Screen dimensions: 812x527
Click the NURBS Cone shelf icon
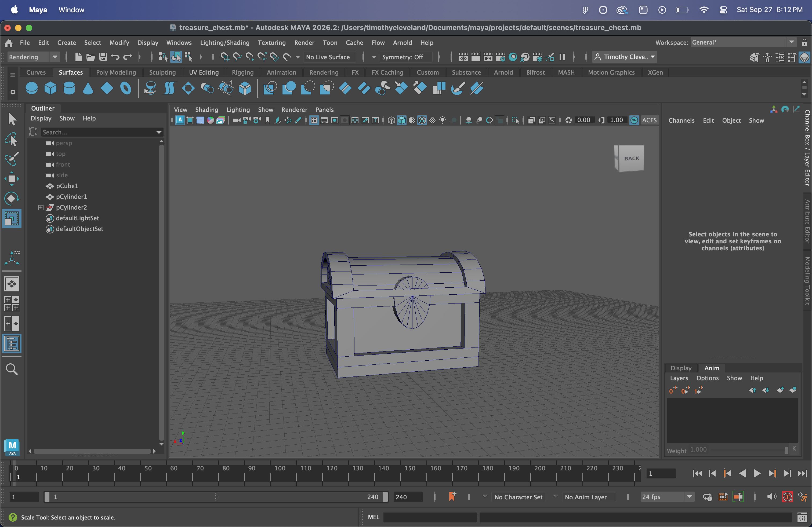point(88,88)
